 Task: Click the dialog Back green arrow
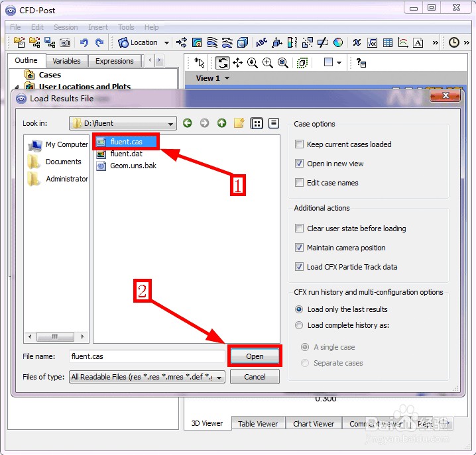pyautogui.click(x=188, y=123)
